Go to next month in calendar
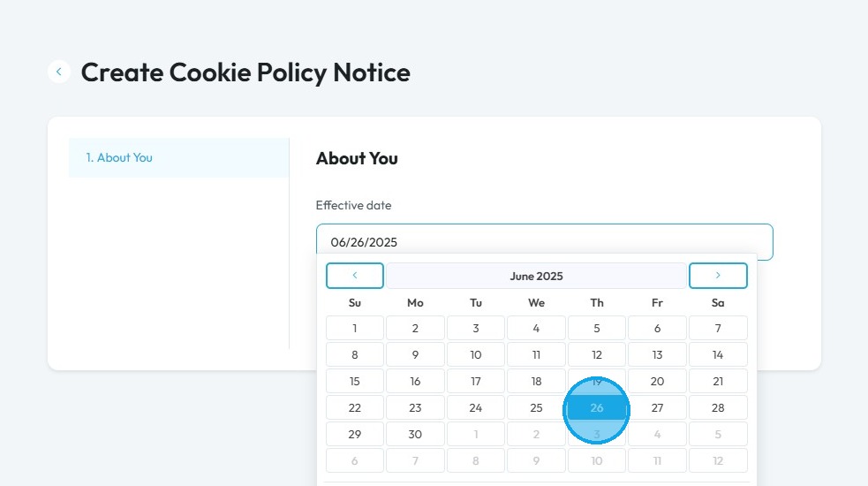This screenshot has height=486, width=868. (x=718, y=276)
